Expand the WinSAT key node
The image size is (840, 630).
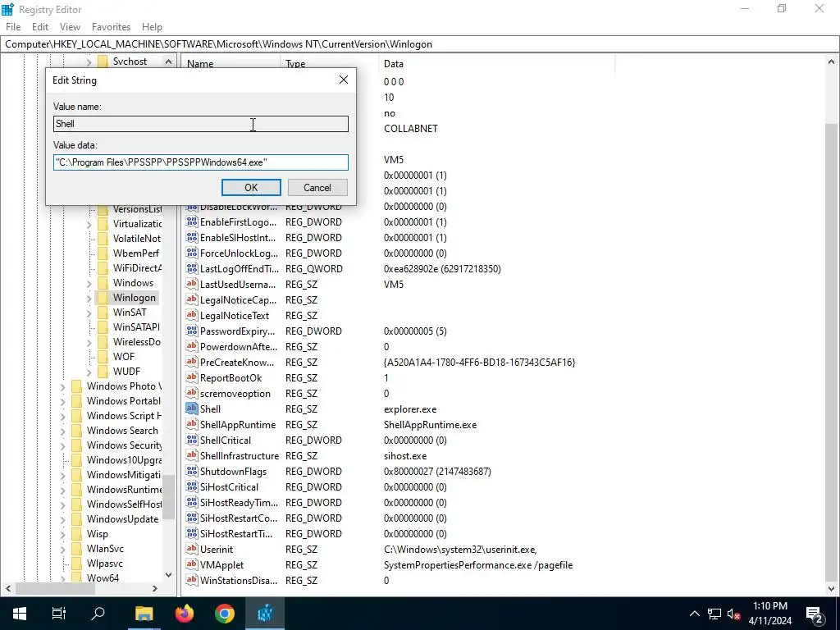click(x=89, y=313)
